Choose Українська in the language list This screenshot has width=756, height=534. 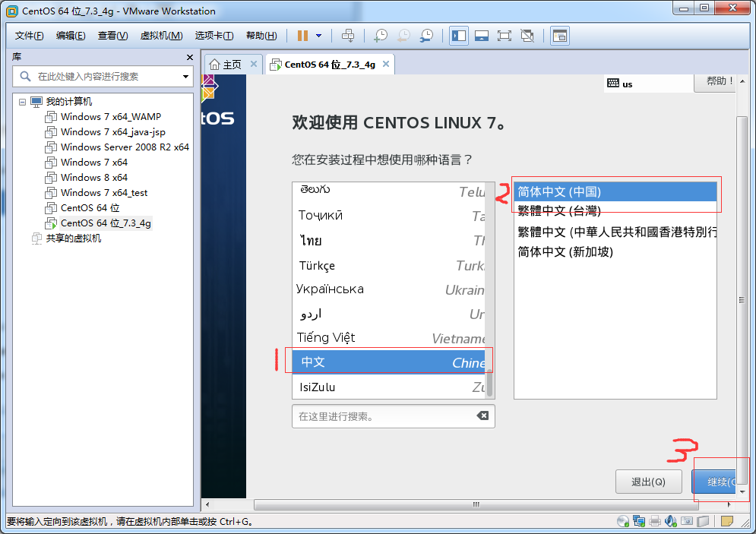coord(388,289)
